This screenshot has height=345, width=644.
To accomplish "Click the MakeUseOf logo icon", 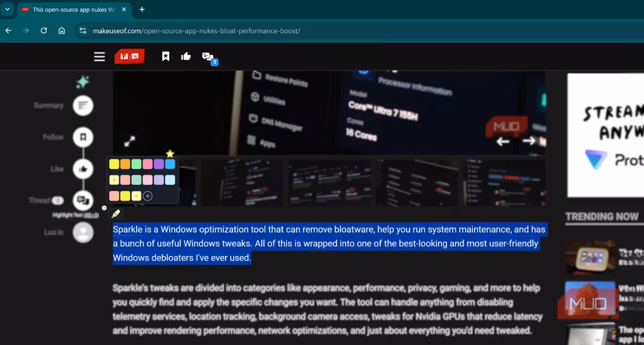I will tap(129, 56).
